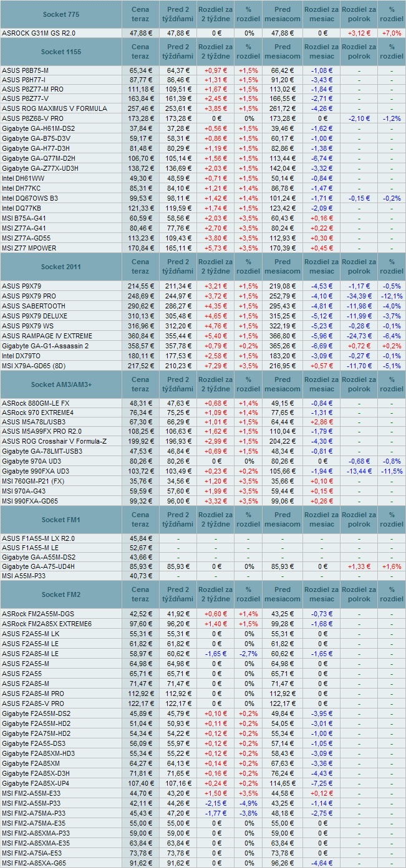Viewport: 406px width, 868px height.
Task: Click the ASRock 880GM-LE FX name
Action: 36,403
